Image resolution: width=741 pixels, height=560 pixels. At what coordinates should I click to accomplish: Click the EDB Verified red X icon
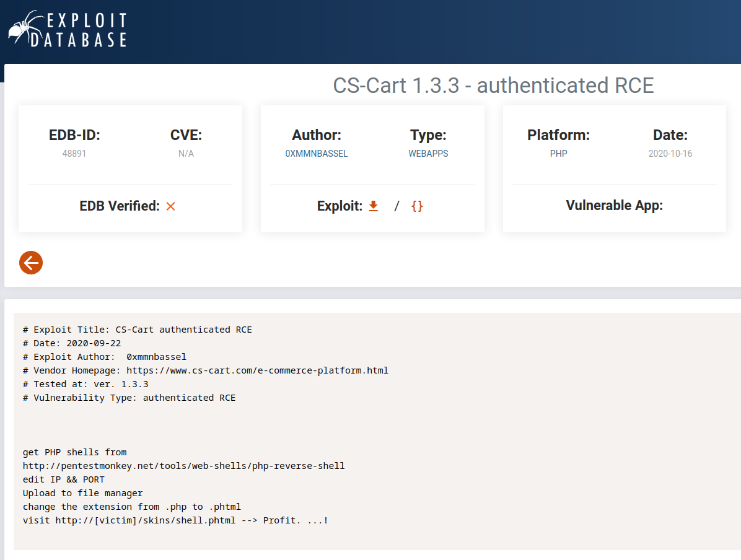(170, 206)
